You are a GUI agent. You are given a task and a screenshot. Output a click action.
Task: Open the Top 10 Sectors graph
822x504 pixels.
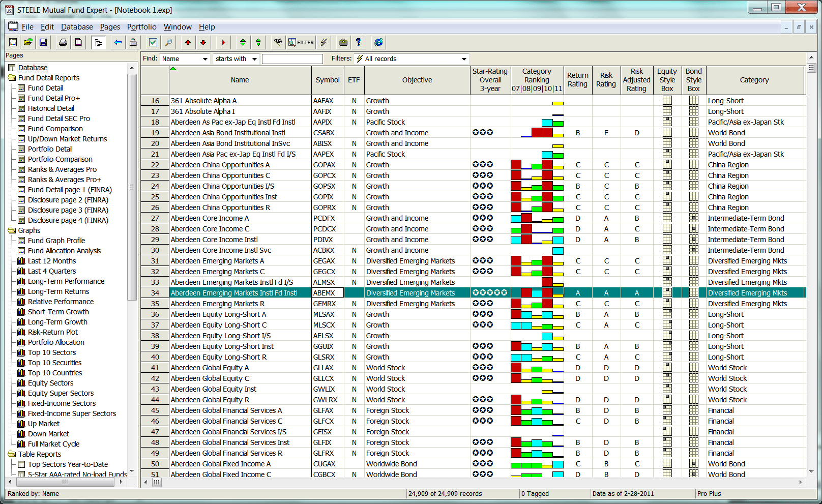click(x=51, y=352)
